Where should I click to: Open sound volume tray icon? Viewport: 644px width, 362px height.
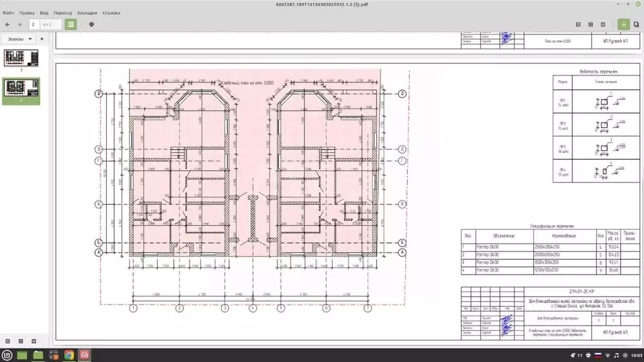pos(616,356)
